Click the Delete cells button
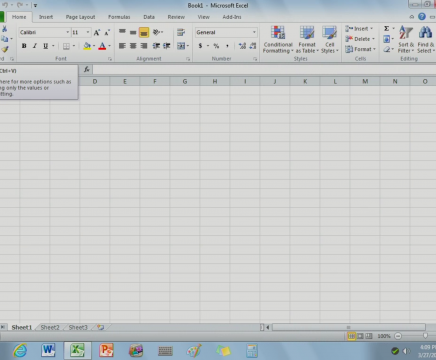Image resolution: width=436 pixels, height=360 pixels. coord(360,39)
